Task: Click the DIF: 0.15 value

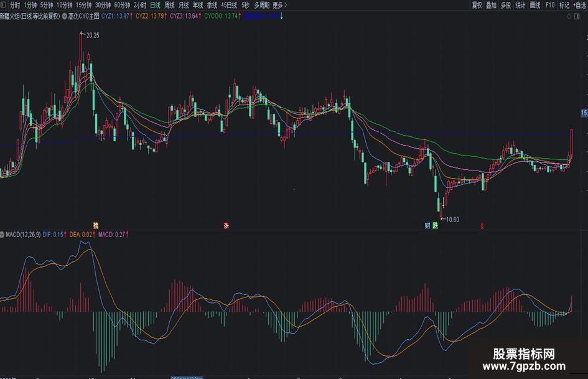Action: pyautogui.click(x=54, y=235)
